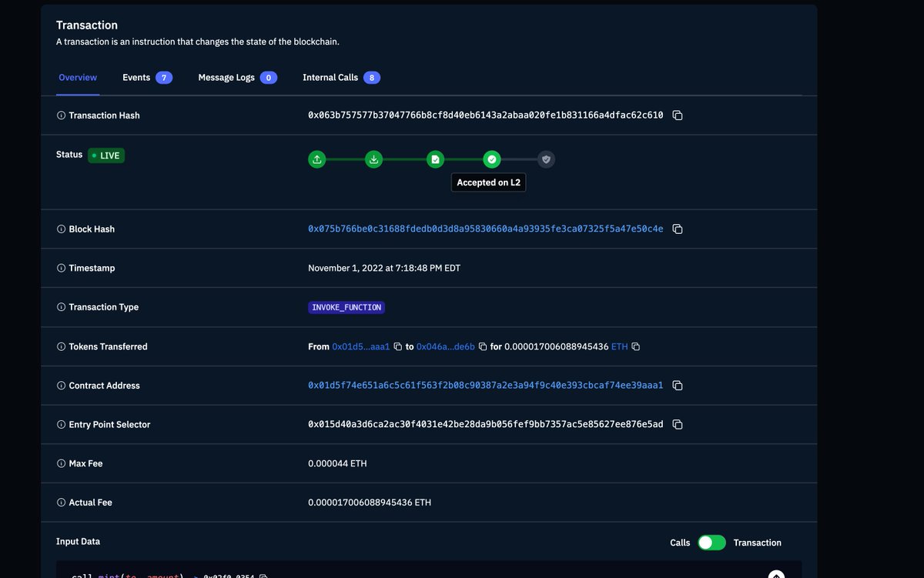Click the LIVE status badge
The image size is (924, 578).
click(106, 155)
